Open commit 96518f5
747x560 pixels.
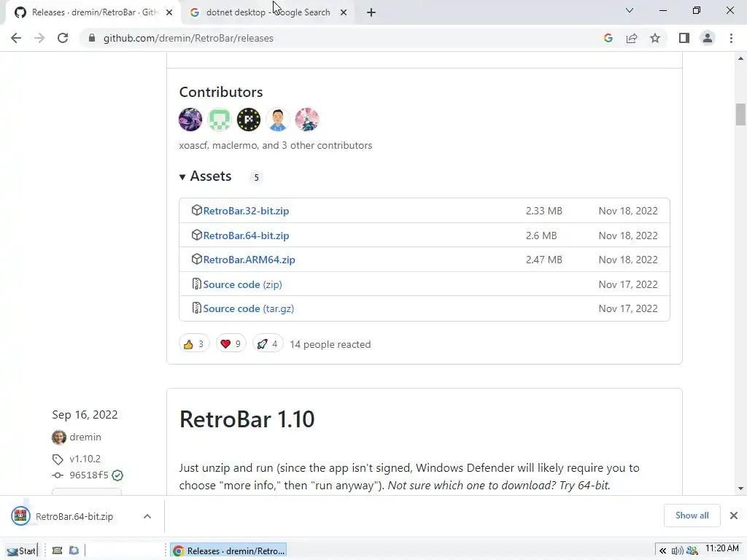[88, 475]
